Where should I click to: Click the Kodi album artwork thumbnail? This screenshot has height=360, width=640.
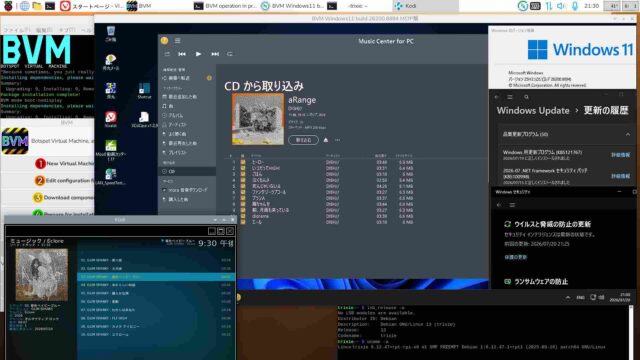coord(42,275)
